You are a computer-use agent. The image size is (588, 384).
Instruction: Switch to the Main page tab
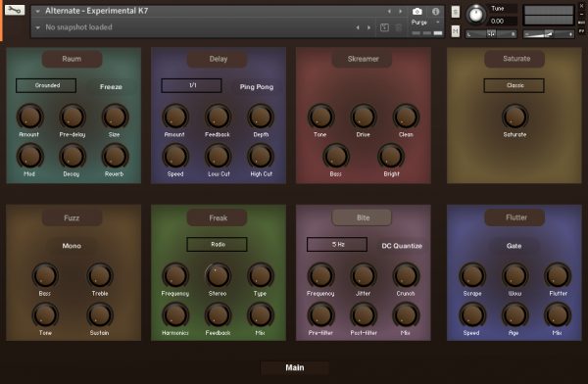tap(295, 367)
